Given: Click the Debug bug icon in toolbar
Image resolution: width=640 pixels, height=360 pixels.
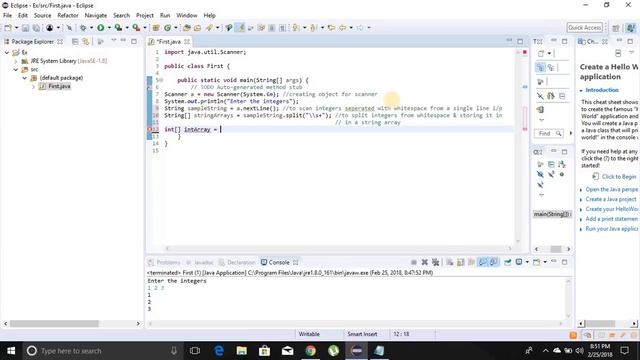Looking at the screenshot, I should 83,28.
